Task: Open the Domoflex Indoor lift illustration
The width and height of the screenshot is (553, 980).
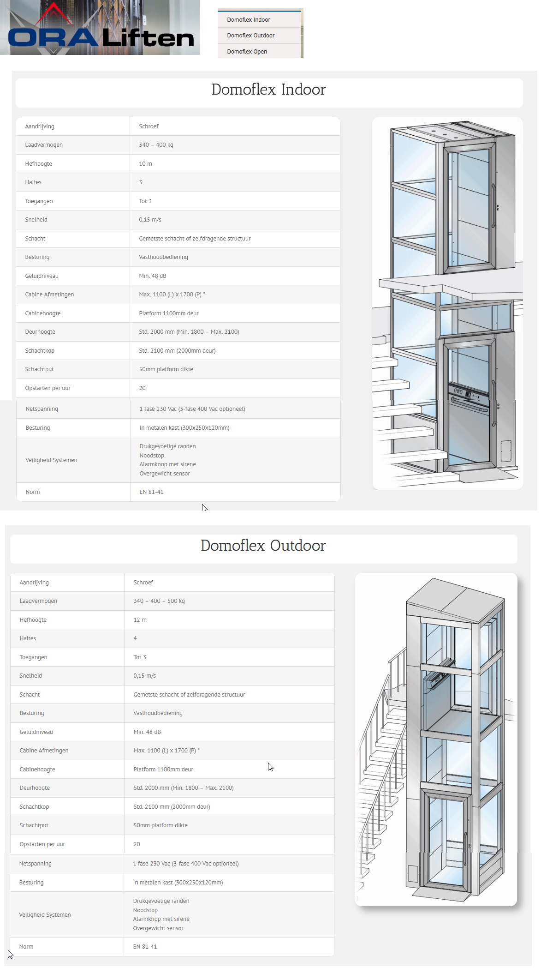Action: click(x=447, y=303)
